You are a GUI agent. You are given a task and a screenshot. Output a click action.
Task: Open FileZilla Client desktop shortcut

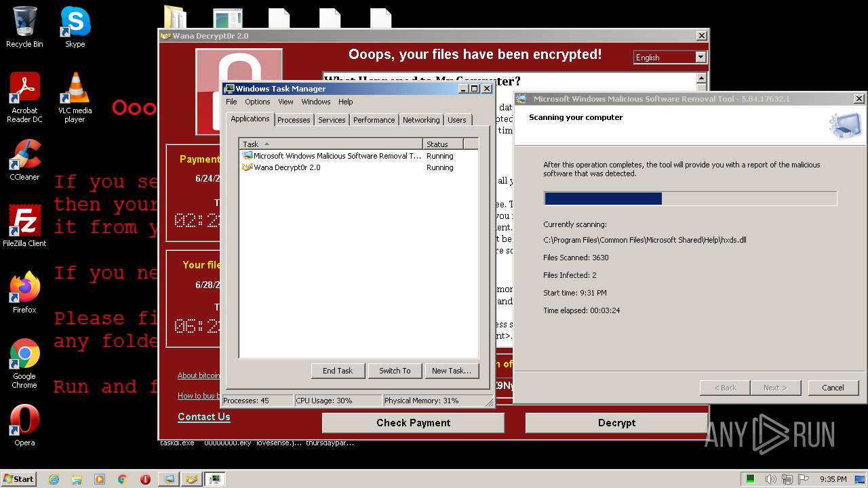[24, 226]
